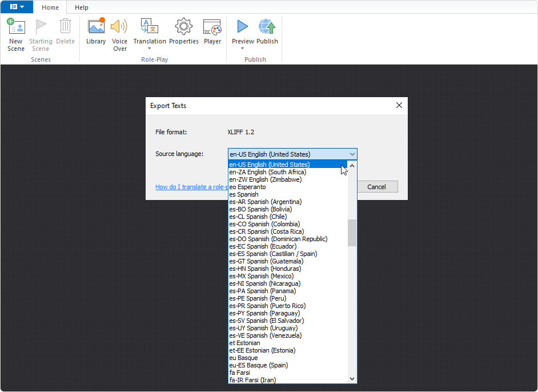Switch to the Help tab
This screenshot has width=538, height=392.
(82, 7)
